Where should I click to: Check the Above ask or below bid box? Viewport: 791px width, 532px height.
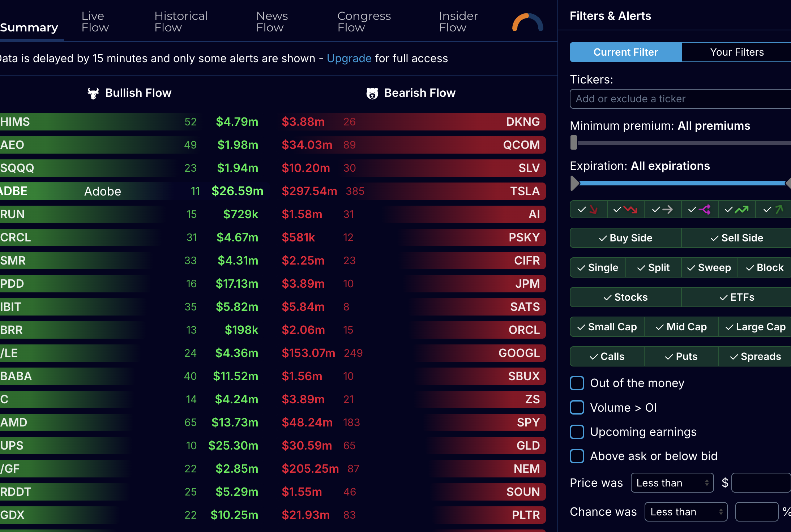577,456
